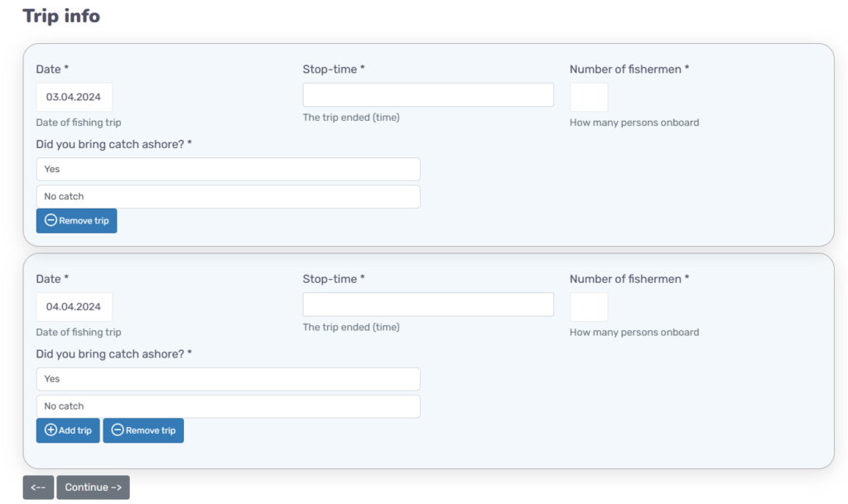
Task: Click the minus icon on the first trip's Remove trip button
Action: [x=51, y=221]
